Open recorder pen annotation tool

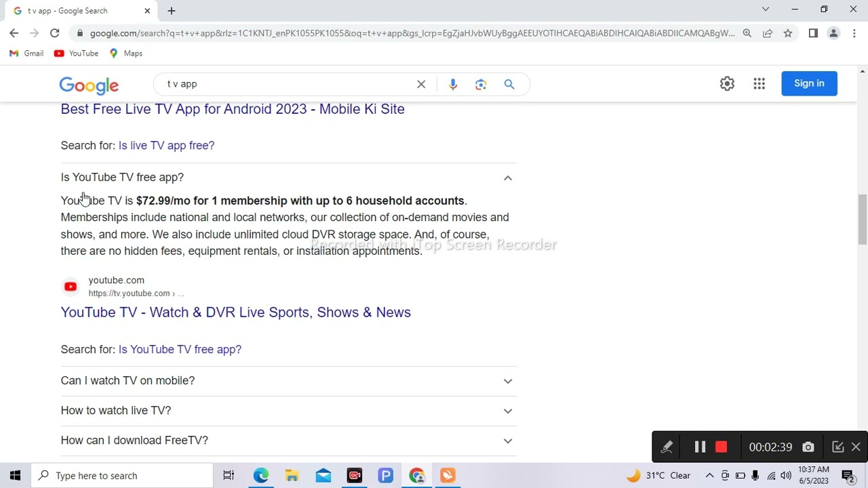[667, 447]
